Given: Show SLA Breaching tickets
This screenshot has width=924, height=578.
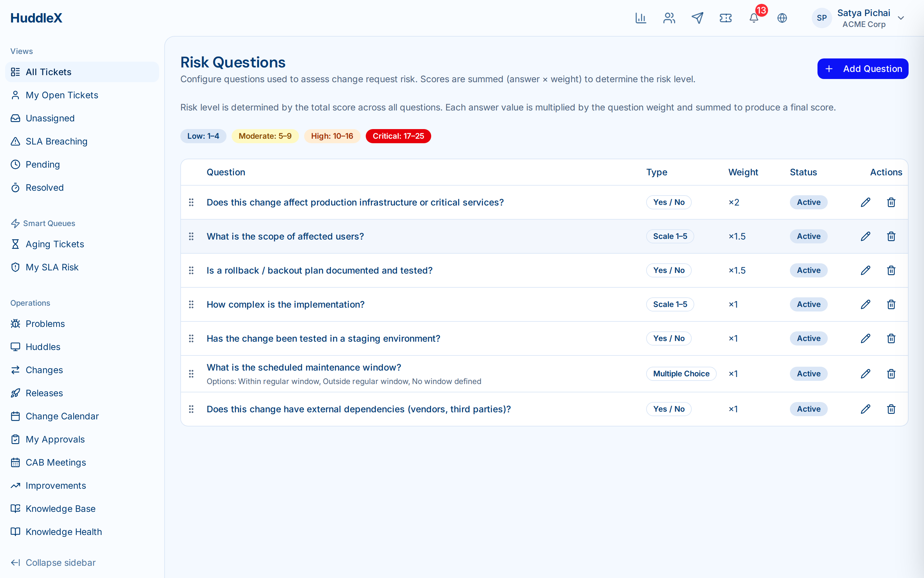Looking at the screenshot, I should [82, 141].
